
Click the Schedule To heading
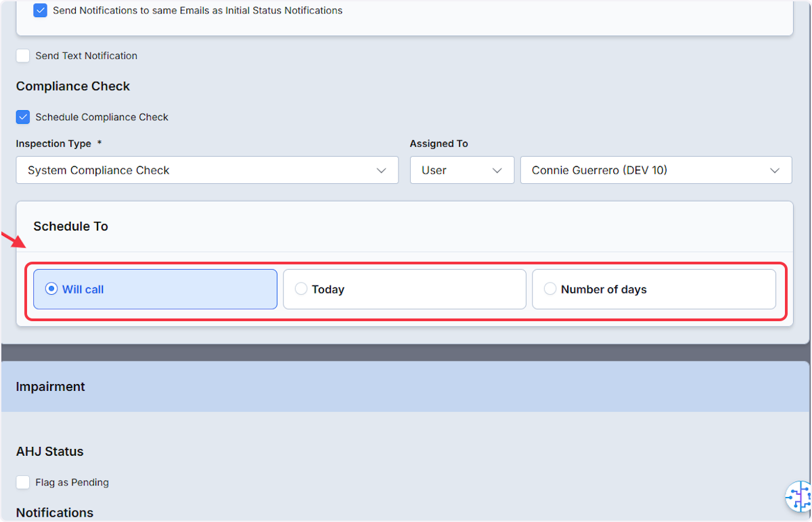tap(71, 227)
